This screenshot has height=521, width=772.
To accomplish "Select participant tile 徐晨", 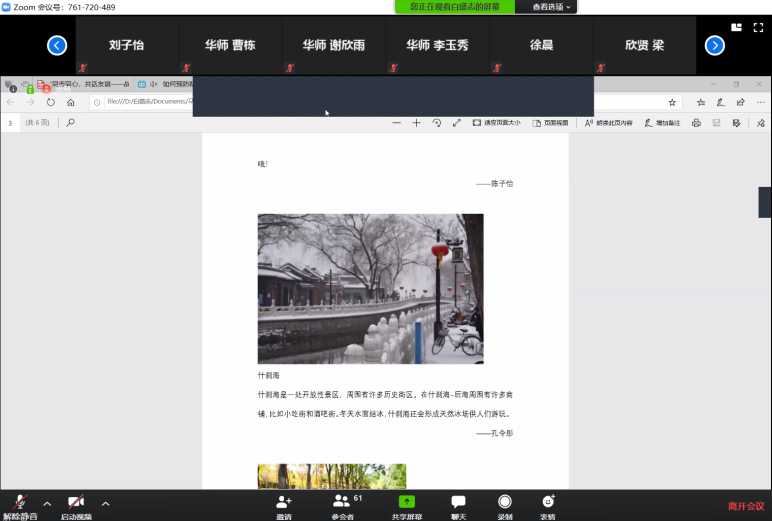I will tap(542, 45).
